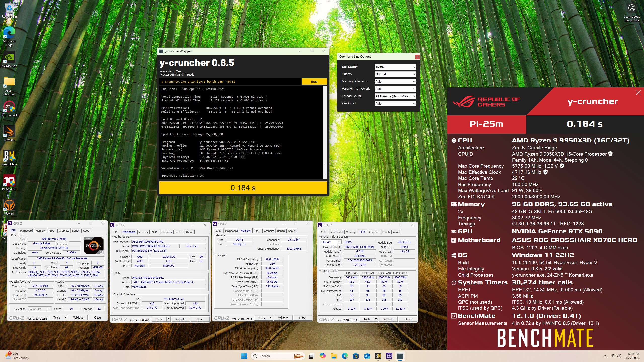This screenshot has width=644, height=362.
Task: Switch to Bench tab in CPU-Z CPU window
Action: click(76, 231)
